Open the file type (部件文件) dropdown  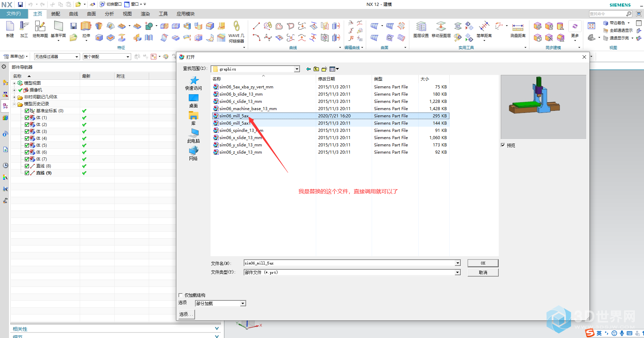458,272
